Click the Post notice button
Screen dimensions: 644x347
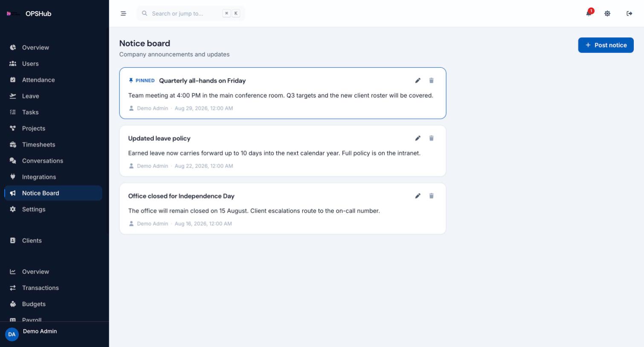[x=606, y=45]
